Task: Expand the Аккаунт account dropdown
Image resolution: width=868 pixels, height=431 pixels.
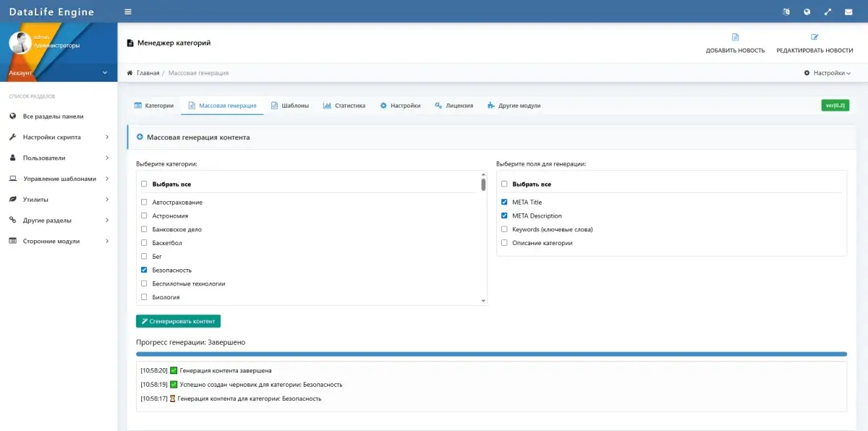Action: (59, 73)
